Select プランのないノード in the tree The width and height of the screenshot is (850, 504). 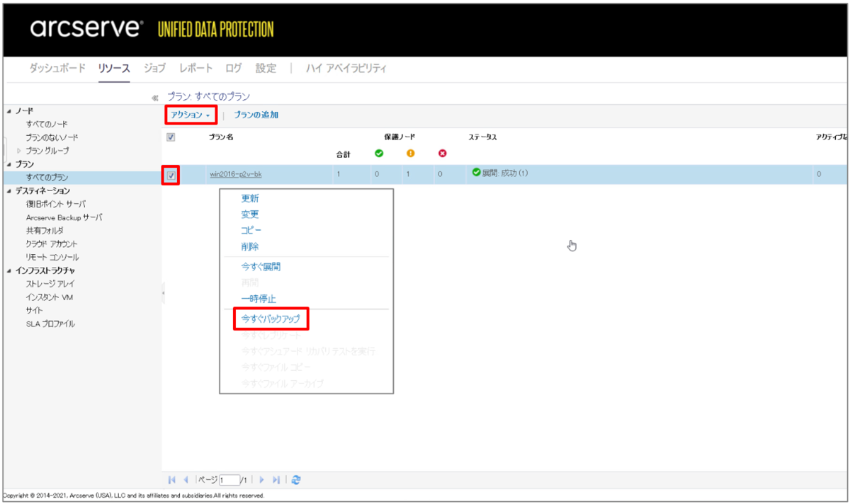tap(52, 137)
